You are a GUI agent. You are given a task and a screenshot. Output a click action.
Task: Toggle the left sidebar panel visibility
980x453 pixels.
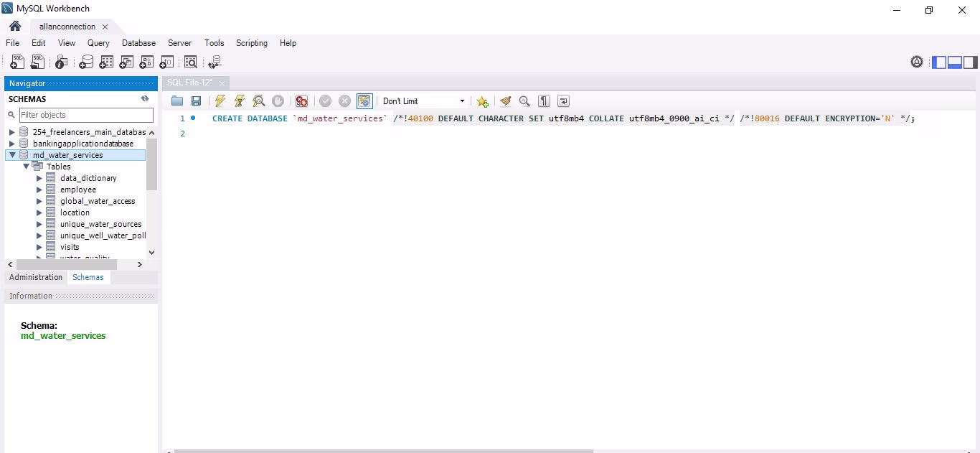pyautogui.click(x=939, y=62)
